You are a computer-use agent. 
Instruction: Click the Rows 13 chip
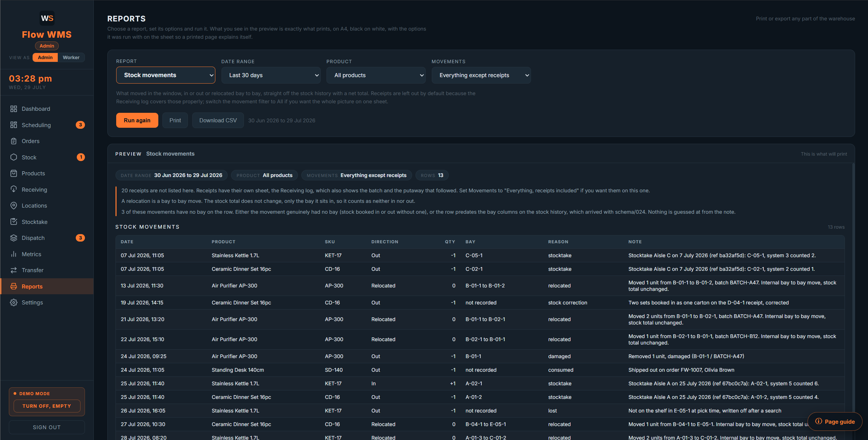pyautogui.click(x=432, y=175)
